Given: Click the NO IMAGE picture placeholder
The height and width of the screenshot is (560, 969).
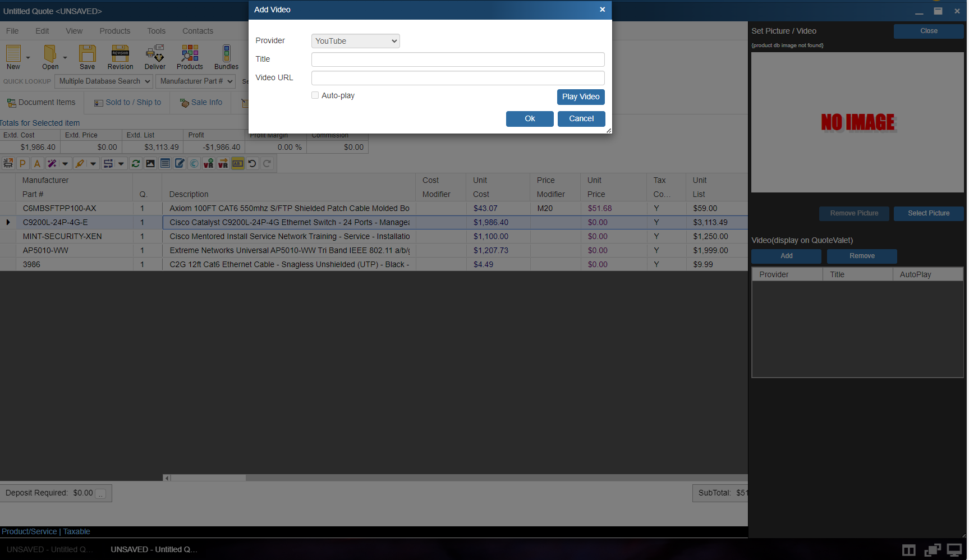Looking at the screenshot, I should coord(857,122).
